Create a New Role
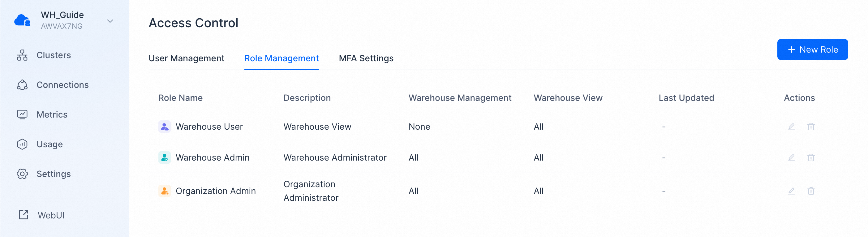Viewport: 868px width, 237px height. click(x=812, y=50)
